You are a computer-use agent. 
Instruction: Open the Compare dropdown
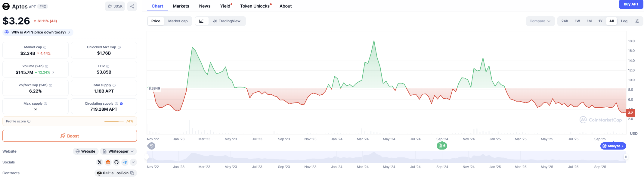click(x=540, y=21)
